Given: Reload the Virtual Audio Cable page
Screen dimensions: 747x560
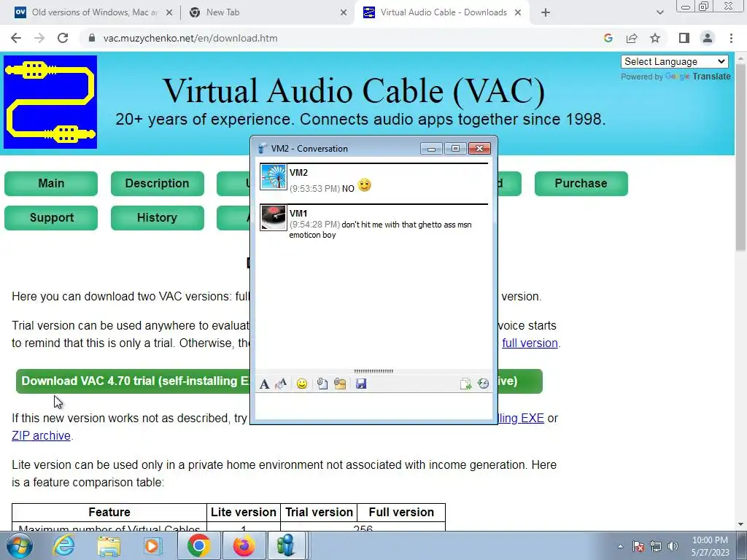Looking at the screenshot, I should (x=63, y=38).
